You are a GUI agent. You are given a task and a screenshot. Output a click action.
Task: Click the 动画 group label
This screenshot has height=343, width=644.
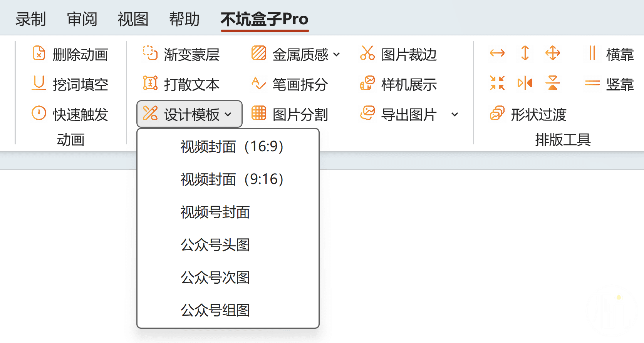coord(71,139)
